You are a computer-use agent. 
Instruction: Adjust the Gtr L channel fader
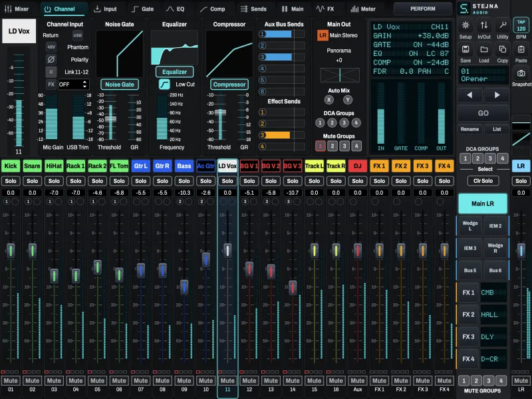141,271
